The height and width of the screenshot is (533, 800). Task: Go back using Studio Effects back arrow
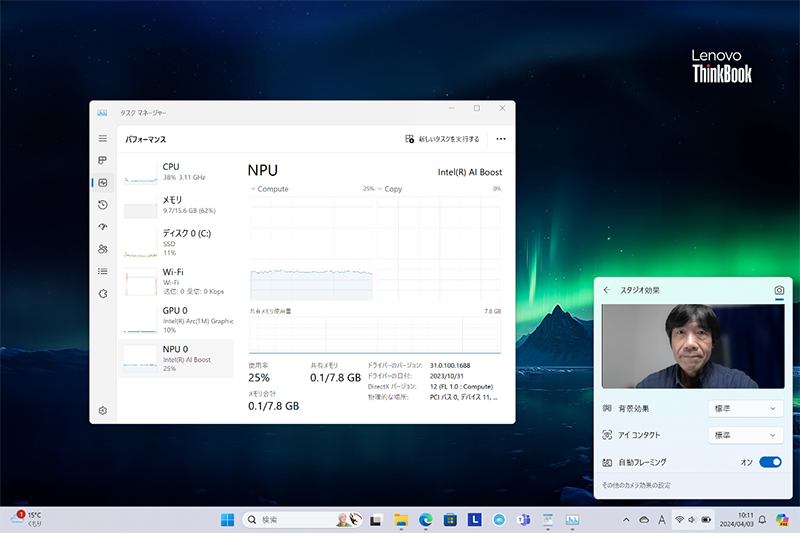pos(607,290)
